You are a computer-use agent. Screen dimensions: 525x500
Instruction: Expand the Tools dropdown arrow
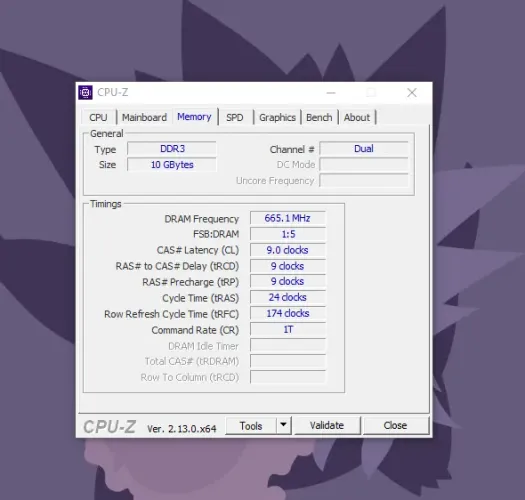point(284,426)
